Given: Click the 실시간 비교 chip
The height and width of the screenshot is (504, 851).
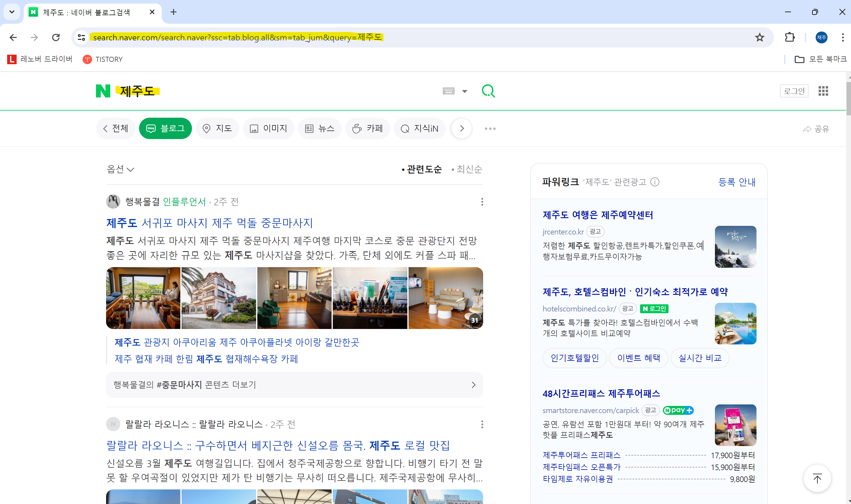Looking at the screenshot, I should click(700, 358).
